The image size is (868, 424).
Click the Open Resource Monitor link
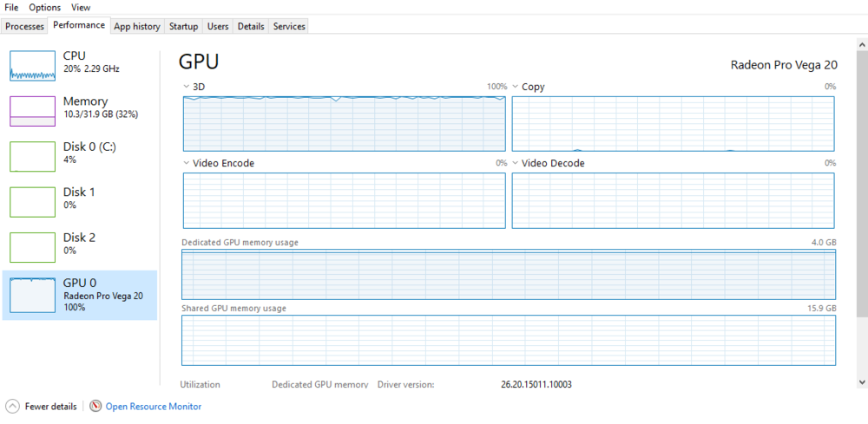point(154,406)
